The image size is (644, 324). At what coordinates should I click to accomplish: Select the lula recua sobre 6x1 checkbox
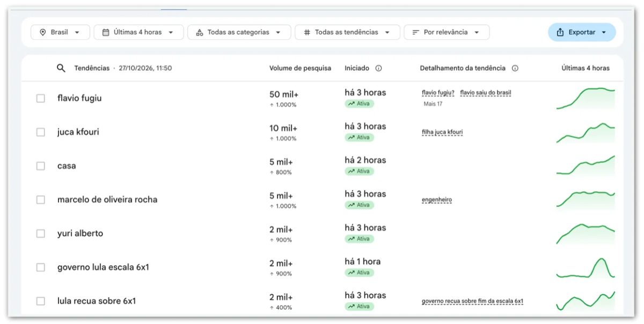pyautogui.click(x=41, y=301)
